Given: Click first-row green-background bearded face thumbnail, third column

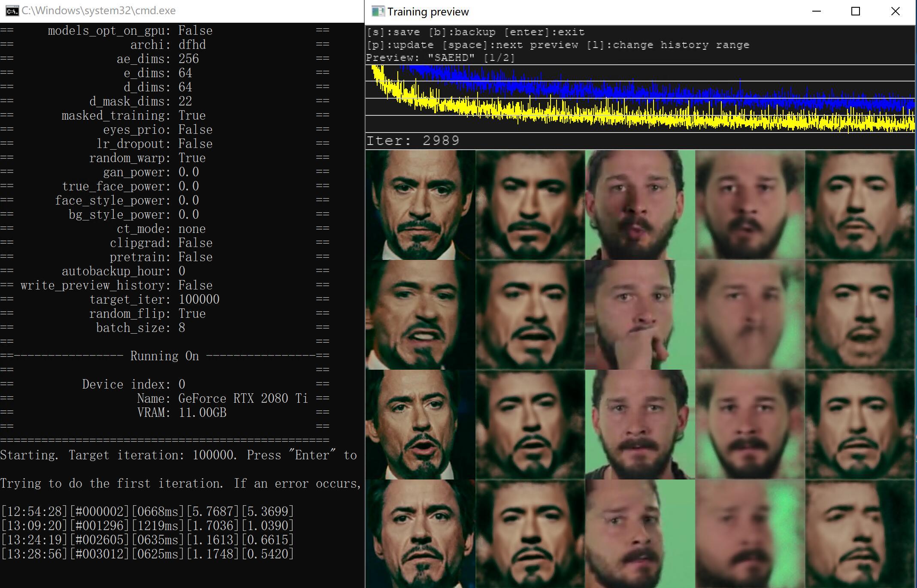Looking at the screenshot, I should [x=640, y=205].
